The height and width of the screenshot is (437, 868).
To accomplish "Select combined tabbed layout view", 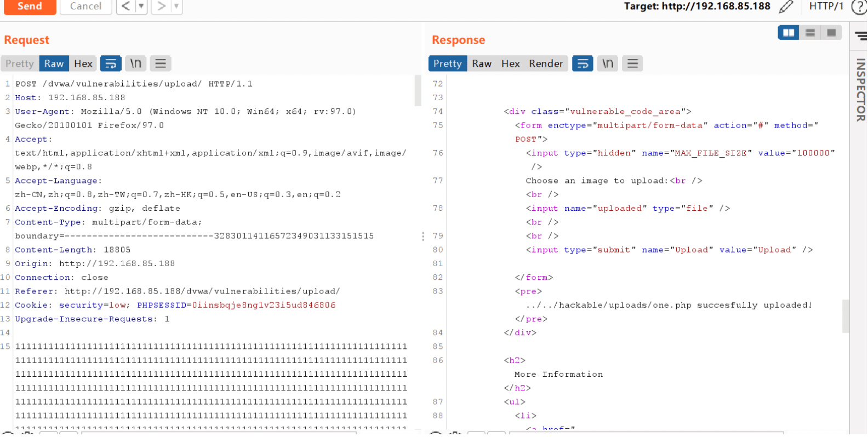I will [831, 33].
